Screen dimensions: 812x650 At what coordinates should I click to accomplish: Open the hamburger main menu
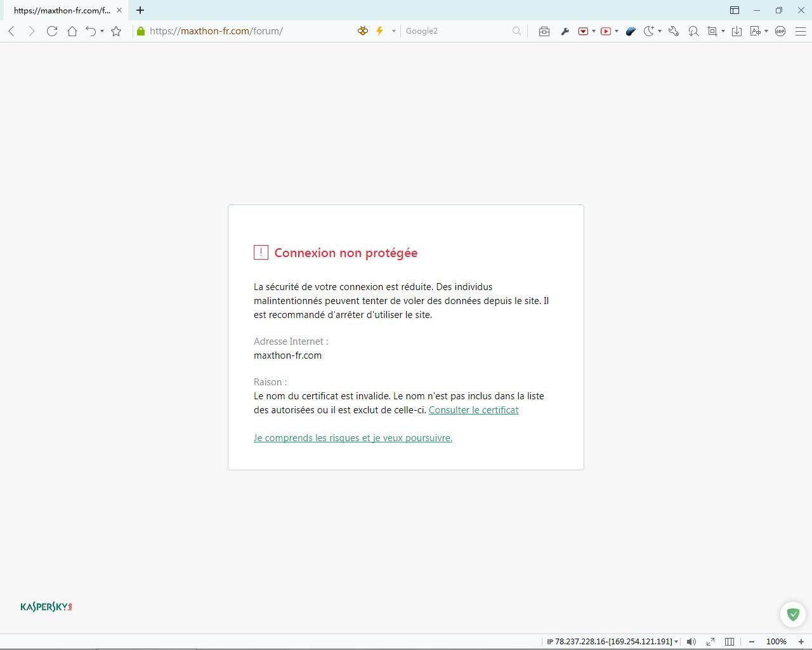click(801, 31)
